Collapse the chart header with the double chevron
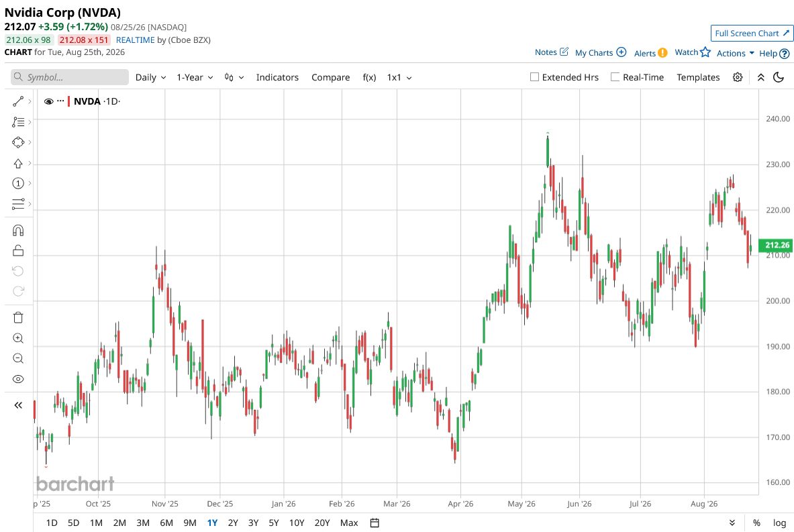 [x=760, y=77]
